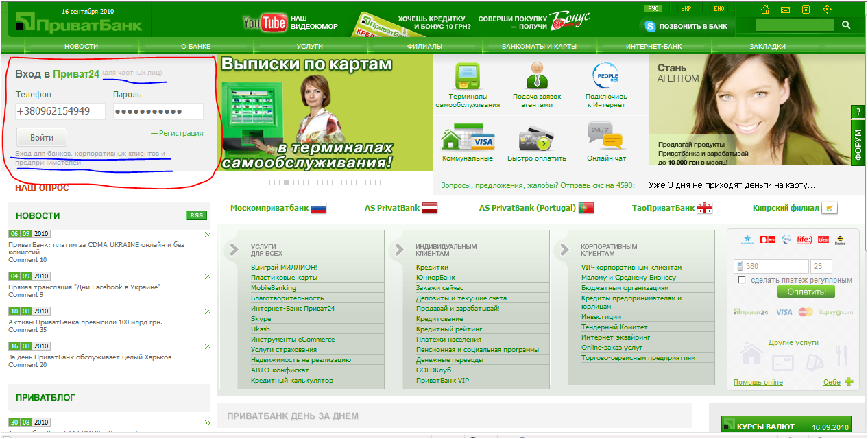Open the УСЛУГИ menu item
This screenshot has height=439, width=868.
310,47
